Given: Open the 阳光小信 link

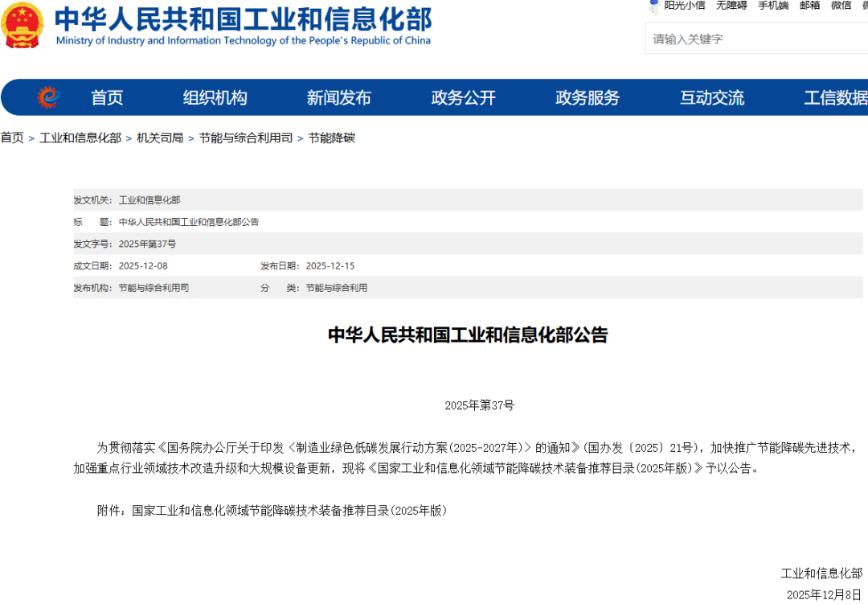Looking at the screenshot, I should (685, 6).
